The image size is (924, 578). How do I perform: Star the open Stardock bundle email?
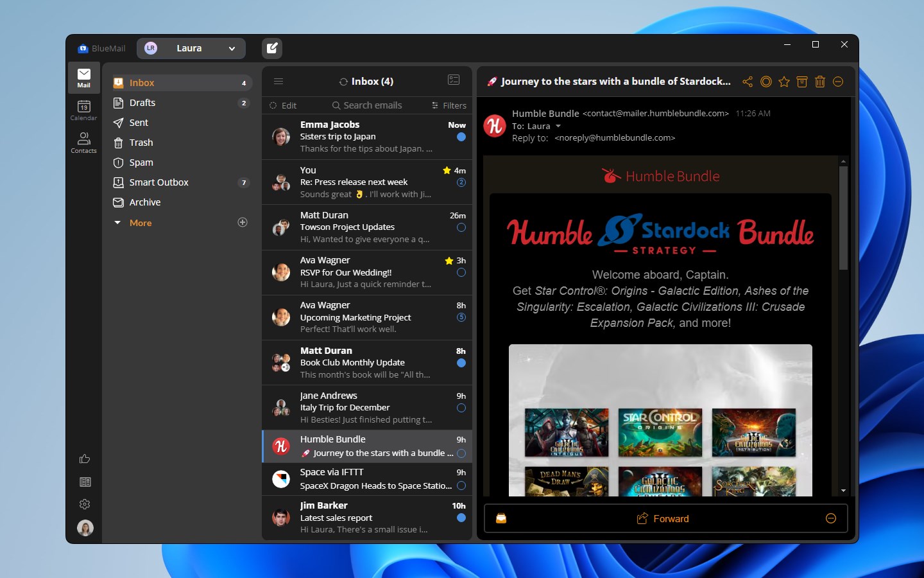point(783,82)
